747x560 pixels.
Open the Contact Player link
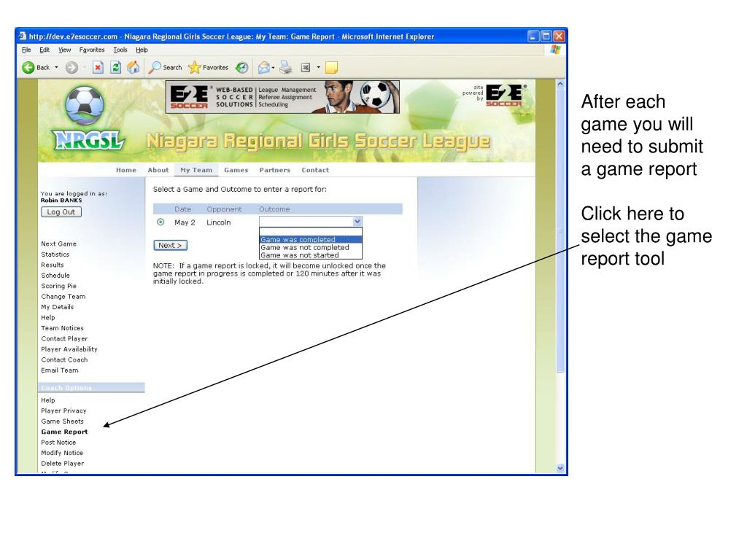point(64,338)
